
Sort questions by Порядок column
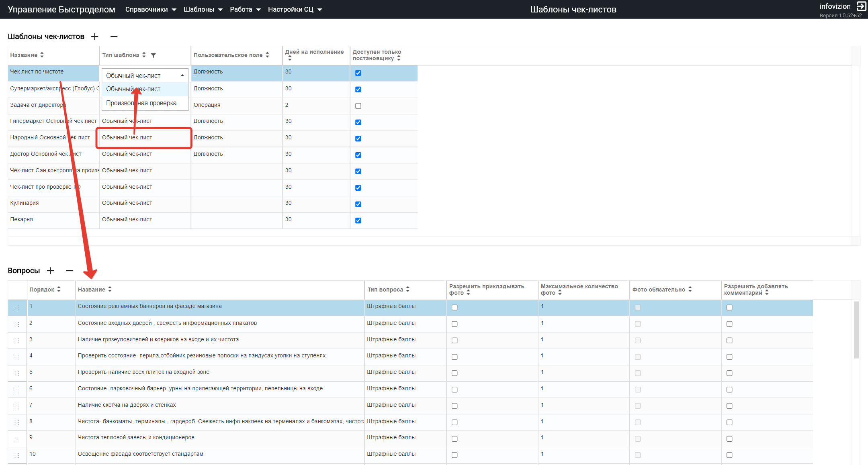pyautogui.click(x=59, y=289)
